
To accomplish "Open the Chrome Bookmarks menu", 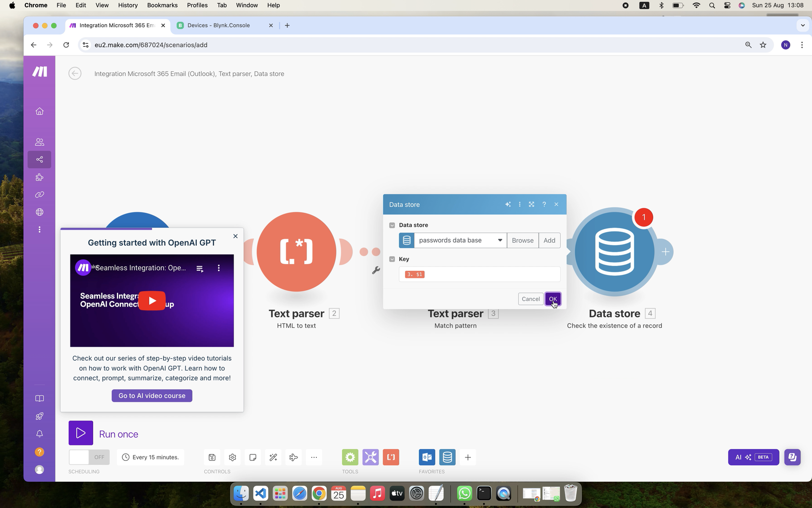I will [x=162, y=5].
